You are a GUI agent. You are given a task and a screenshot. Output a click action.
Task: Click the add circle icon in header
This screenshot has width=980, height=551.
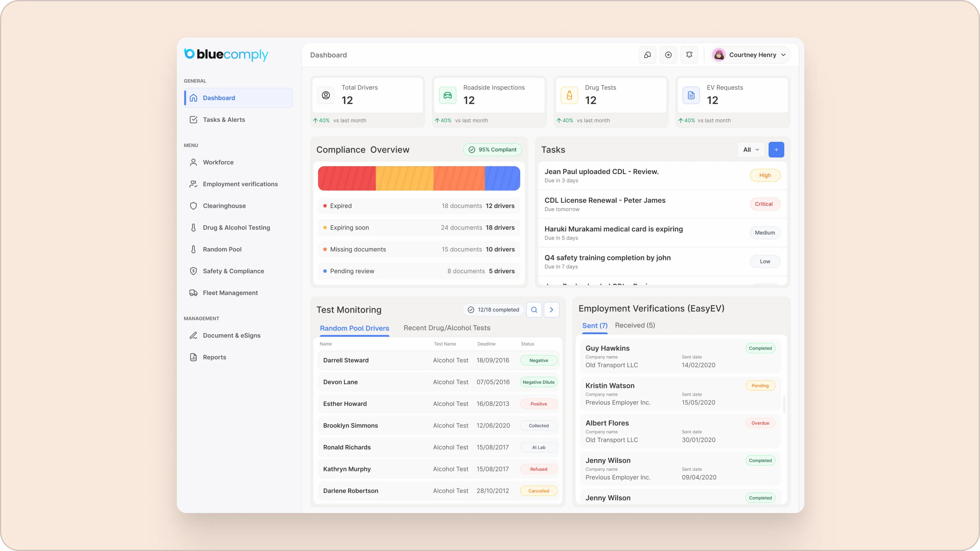tap(668, 55)
